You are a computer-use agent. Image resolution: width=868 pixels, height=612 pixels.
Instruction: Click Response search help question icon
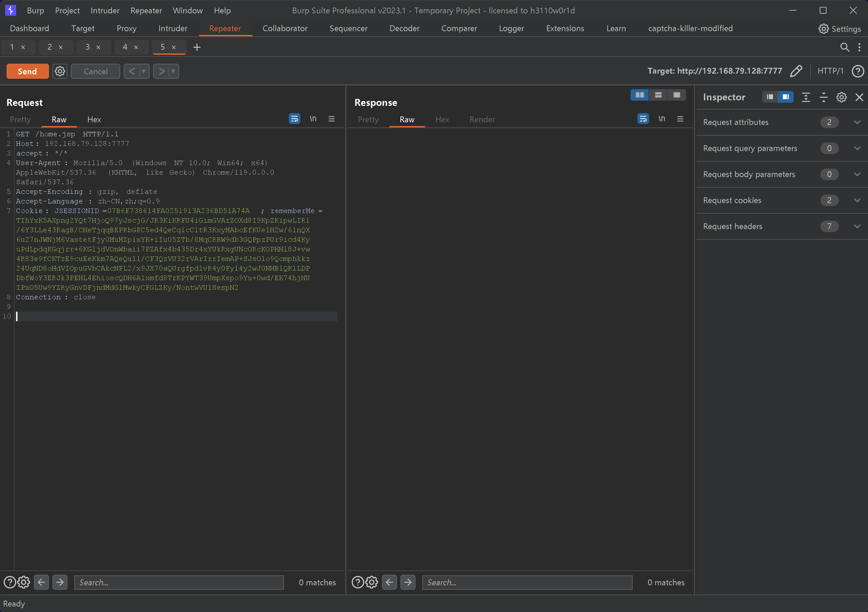[x=357, y=582]
